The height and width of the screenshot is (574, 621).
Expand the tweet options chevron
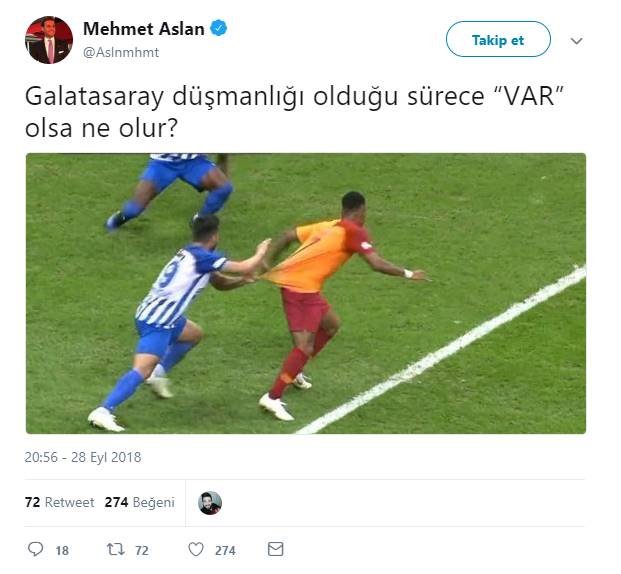(576, 41)
